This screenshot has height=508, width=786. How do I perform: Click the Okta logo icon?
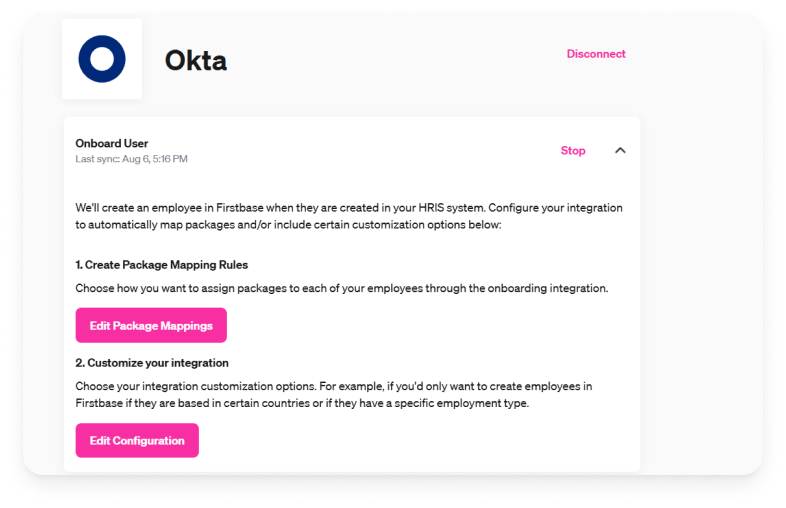click(x=102, y=59)
